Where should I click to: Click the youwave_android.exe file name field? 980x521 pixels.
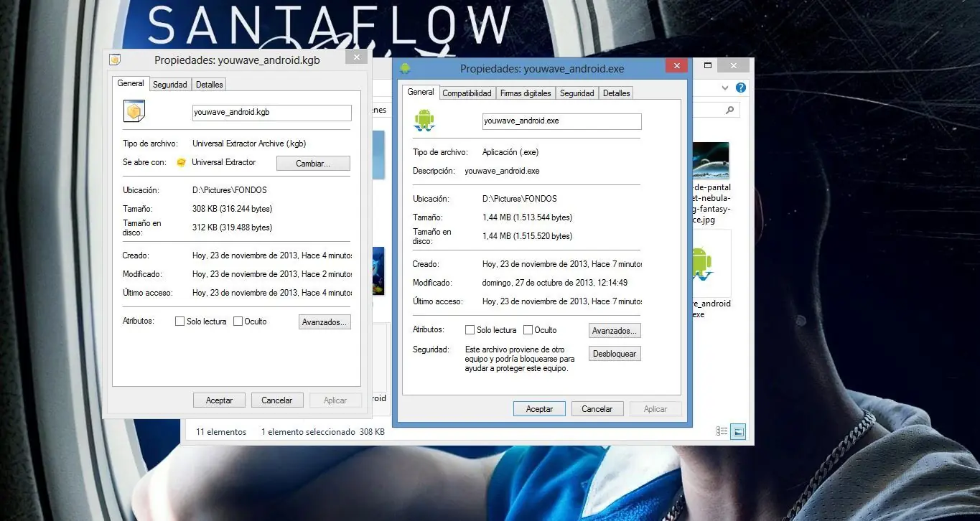[562, 121]
